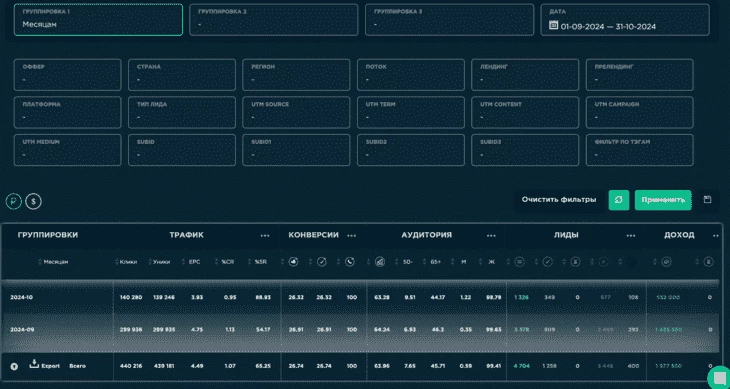Click the Фильтр по тэгам field
This screenshot has height=389, width=730.
639,150
